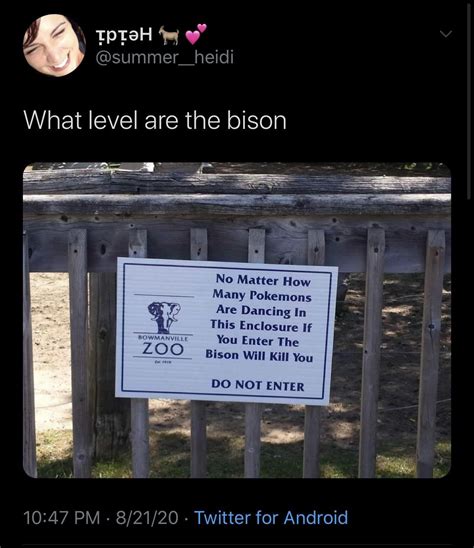Click the 10:47 PM timestamp

click(62, 518)
